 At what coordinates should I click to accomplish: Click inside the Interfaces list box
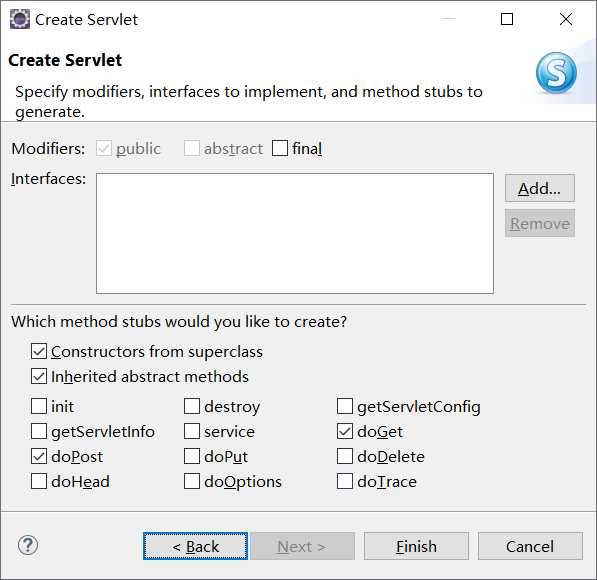295,233
